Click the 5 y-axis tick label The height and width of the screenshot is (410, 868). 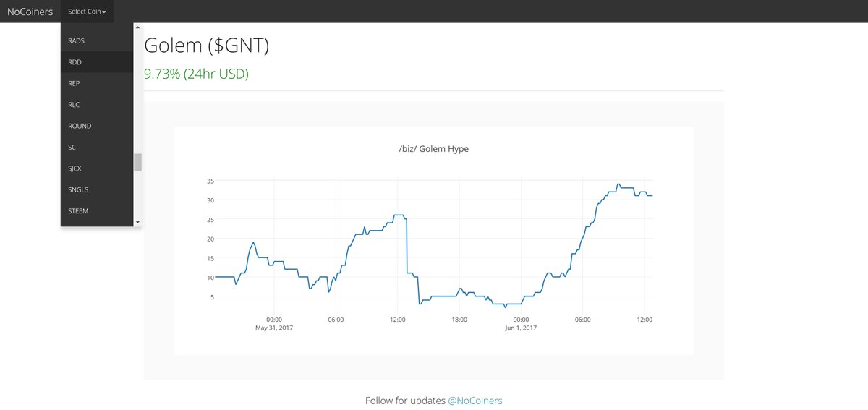[x=210, y=296]
